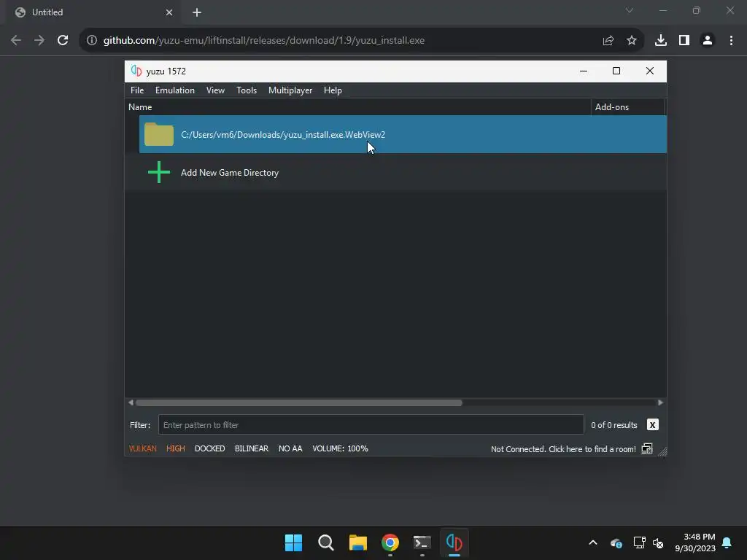Toggle Chrome side panel icon

(684, 41)
